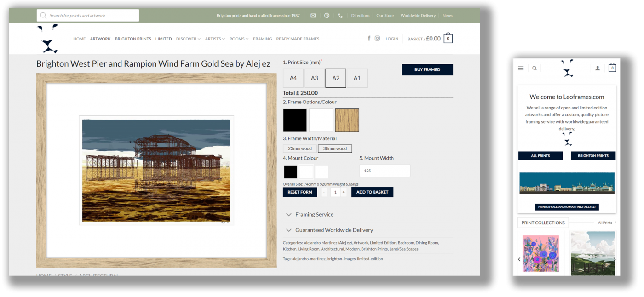
Task: Click the clock opening-hours icon in the top bar
Action: 327,16
